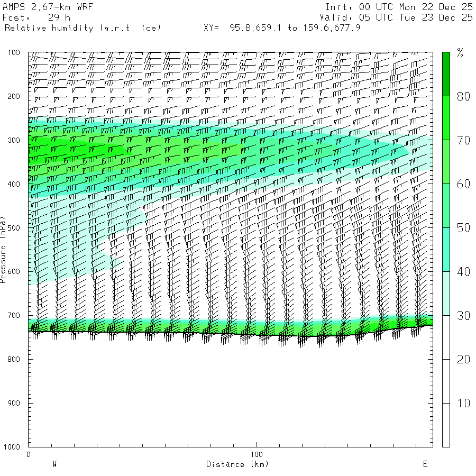This screenshot has height=476, width=476.
Task: Click the 'Distance (km)' horizontal axis title
Action: pos(237,464)
